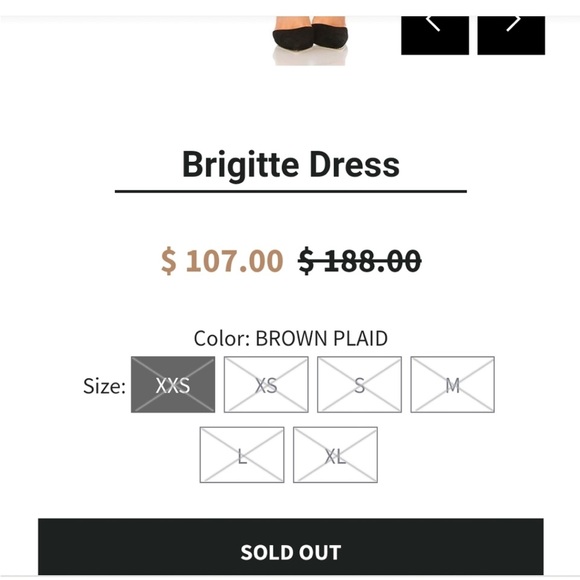
Task: Click the left chevron inside black square
Action: pos(433,23)
